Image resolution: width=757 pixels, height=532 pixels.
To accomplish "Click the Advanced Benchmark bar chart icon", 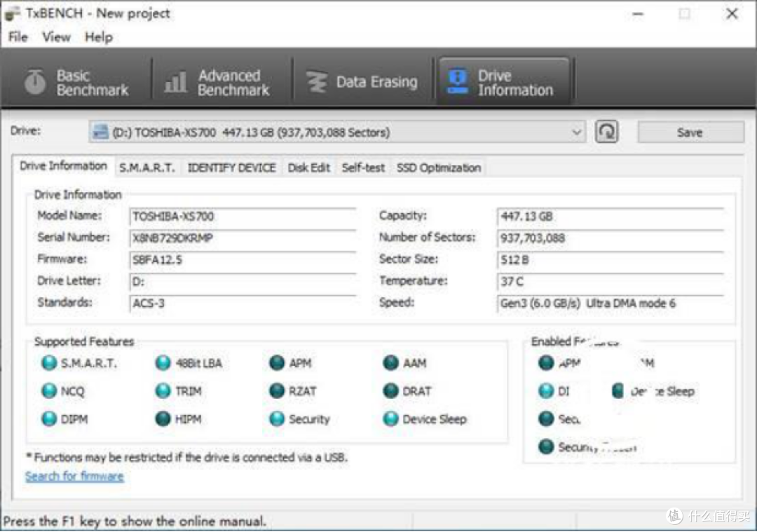I will pos(175,82).
